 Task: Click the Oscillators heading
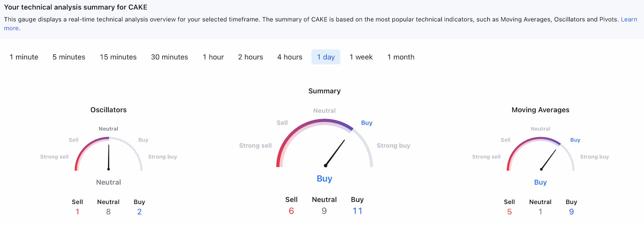click(x=109, y=110)
